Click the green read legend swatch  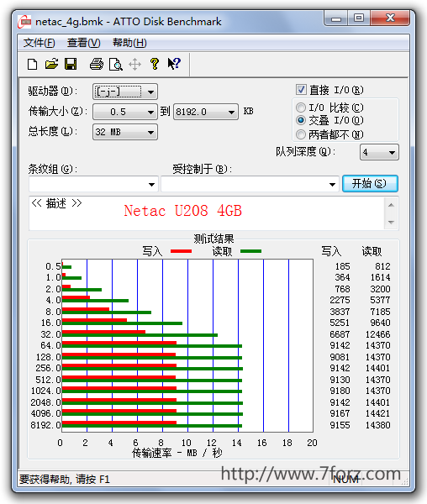250,251
